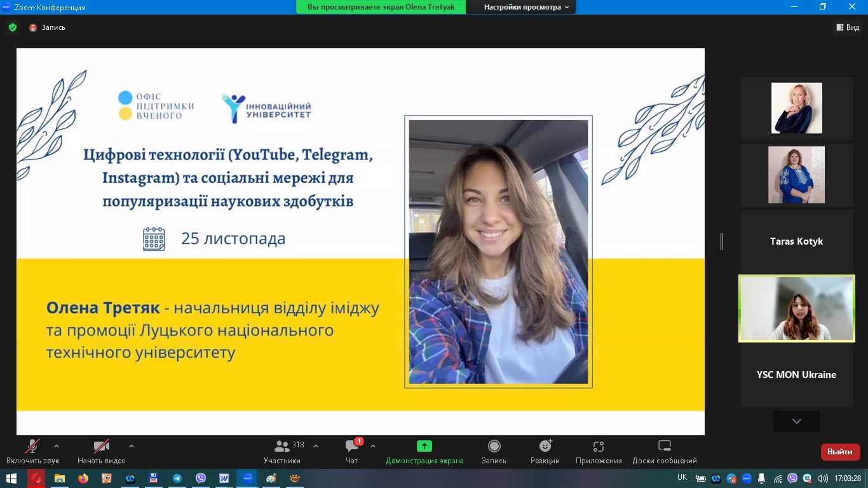This screenshot has width=868, height=488.
Task: Click the Офіс підтримки вченого logo
Action: 156,105
